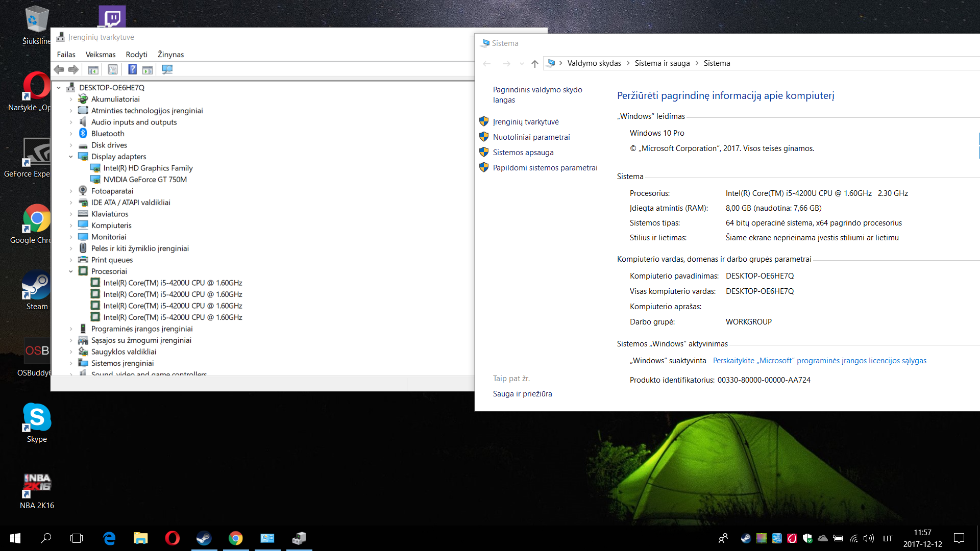Select Fotoaparatai category
Image resolution: width=980 pixels, height=551 pixels.
[112, 191]
